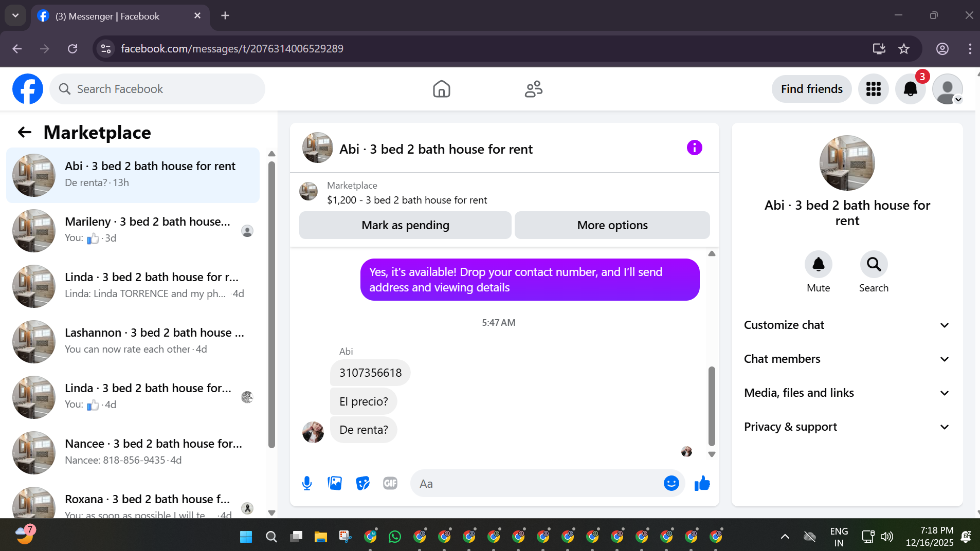This screenshot has height=551, width=980.
Task: Open the Chrome profile icon
Action: click(x=942, y=49)
